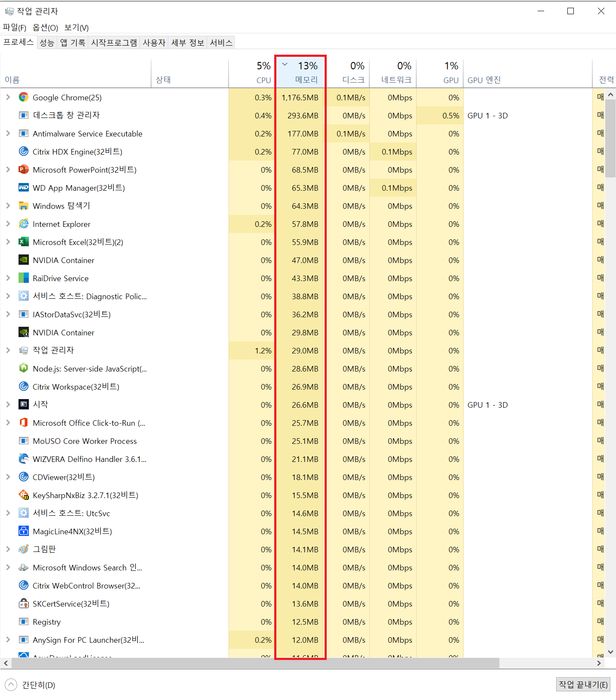This screenshot has height=700, width=616.
Task: Switch to the 세부 정보 tab
Action: pyautogui.click(x=188, y=43)
